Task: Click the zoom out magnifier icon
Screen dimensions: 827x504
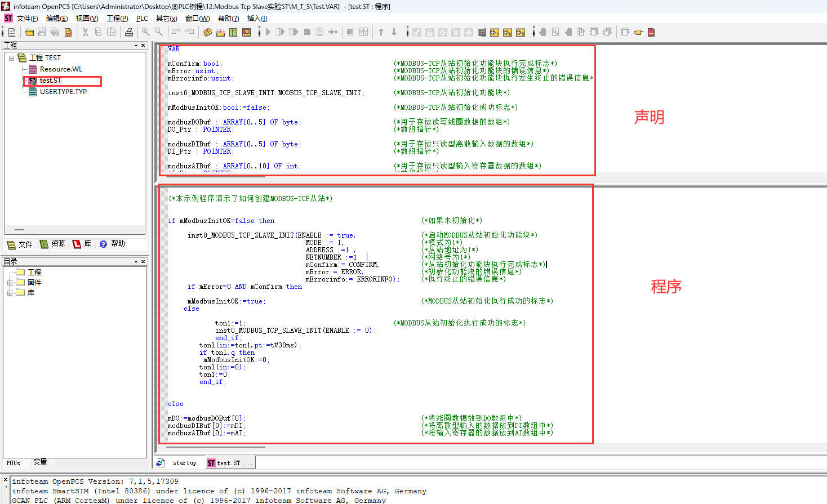Action: click(159, 32)
